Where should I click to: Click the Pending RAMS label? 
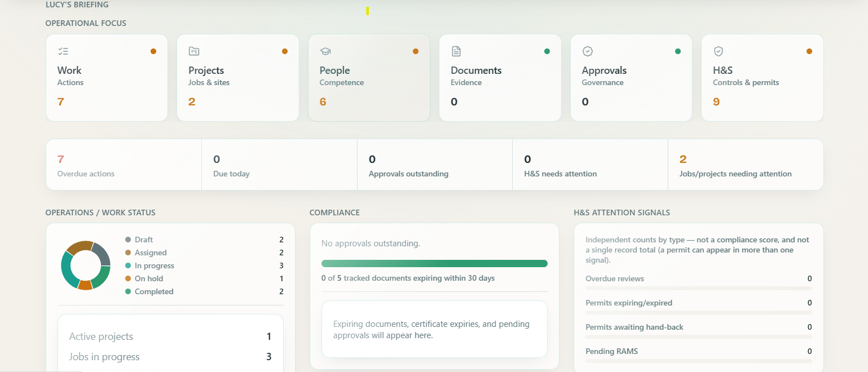pos(612,351)
